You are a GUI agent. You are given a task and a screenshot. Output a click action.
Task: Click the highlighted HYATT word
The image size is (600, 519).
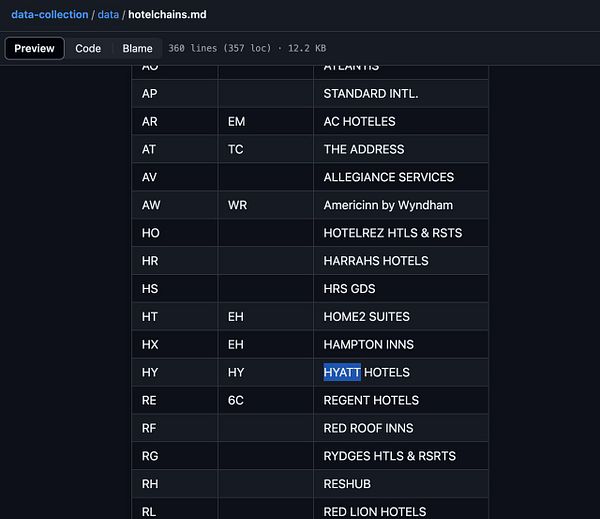click(x=342, y=372)
